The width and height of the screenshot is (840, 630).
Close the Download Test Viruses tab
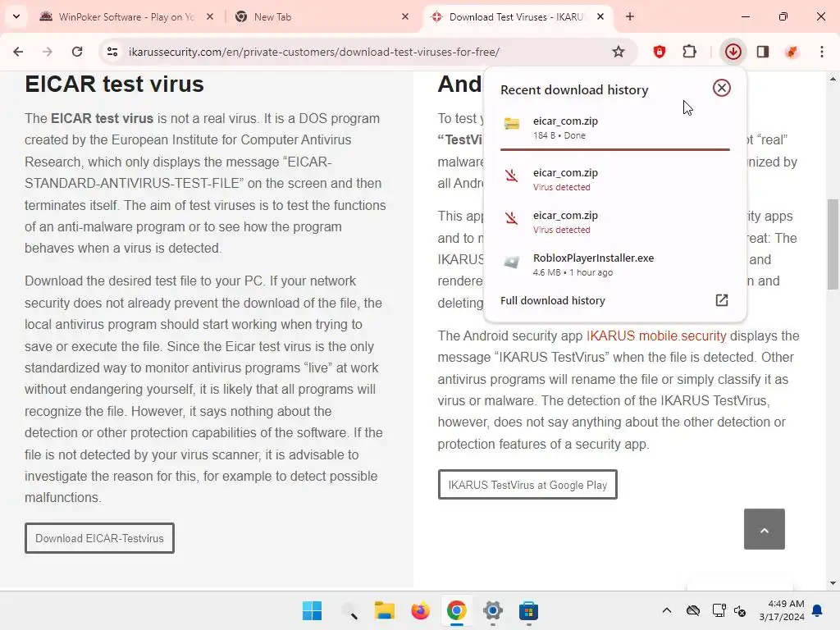point(600,16)
